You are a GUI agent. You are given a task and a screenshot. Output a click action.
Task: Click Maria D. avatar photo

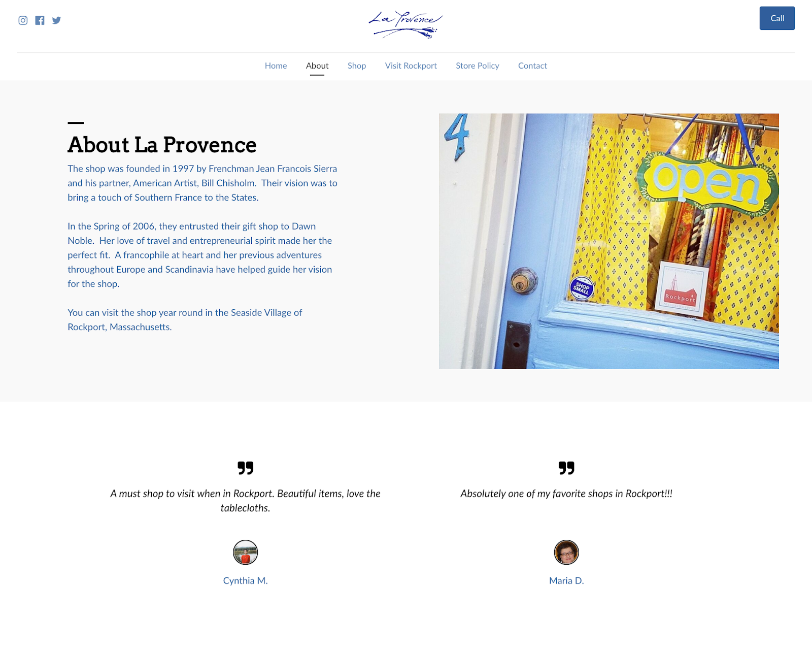(566, 552)
